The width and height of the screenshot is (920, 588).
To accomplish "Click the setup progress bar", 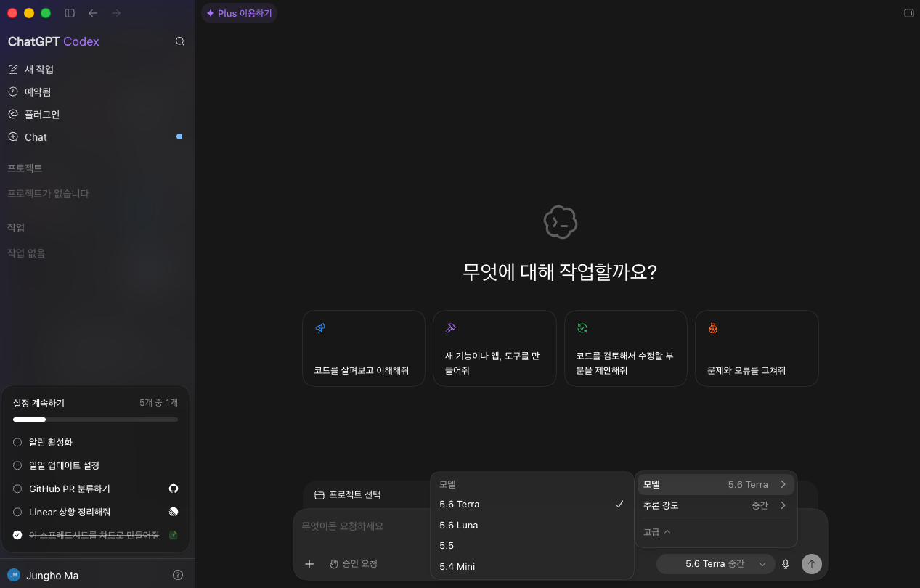I will tap(95, 420).
